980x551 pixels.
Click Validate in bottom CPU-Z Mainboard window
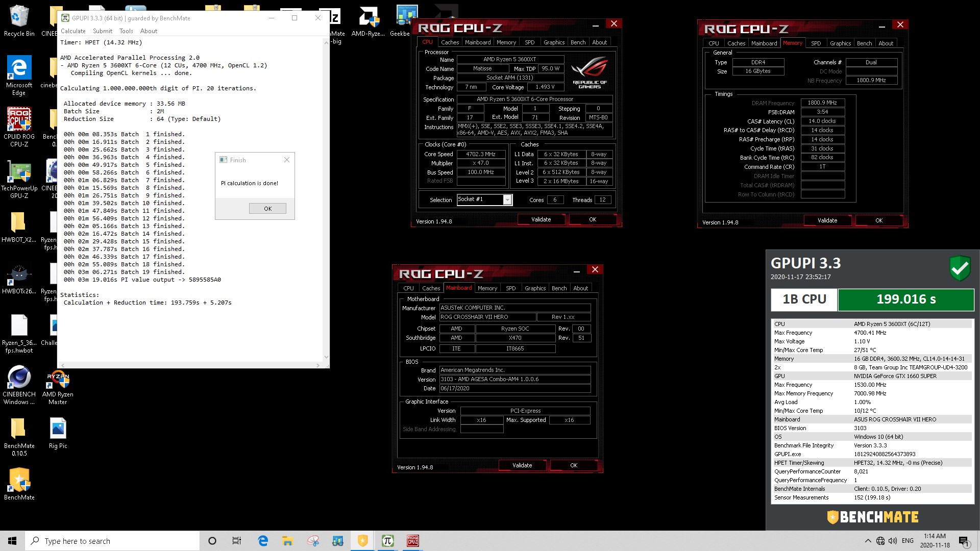522,465
